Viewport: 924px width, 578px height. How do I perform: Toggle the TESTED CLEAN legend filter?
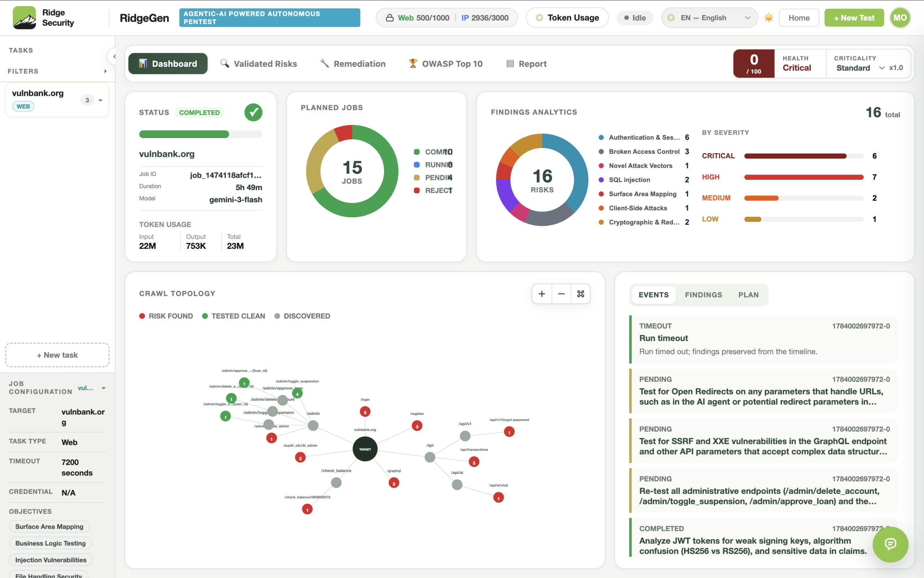(233, 316)
